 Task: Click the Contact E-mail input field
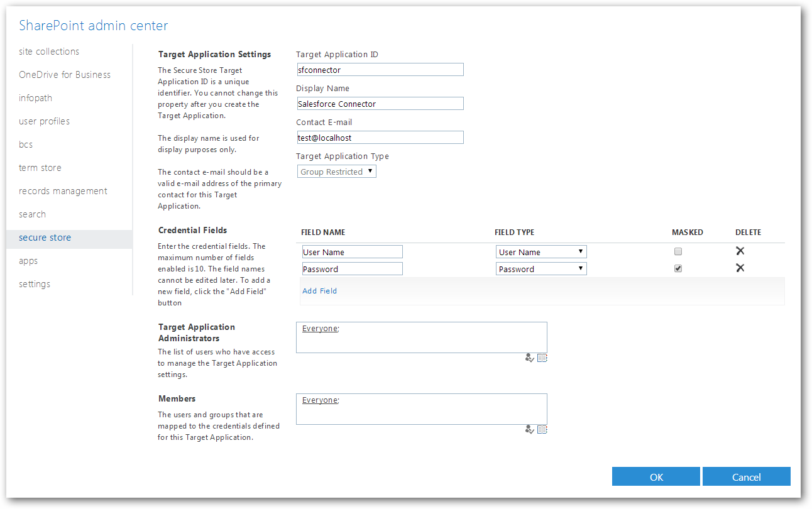click(x=380, y=138)
